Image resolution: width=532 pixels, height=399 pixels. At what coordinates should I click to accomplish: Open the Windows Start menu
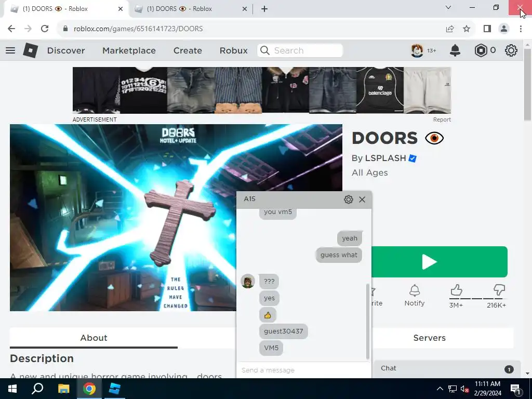tap(12, 389)
